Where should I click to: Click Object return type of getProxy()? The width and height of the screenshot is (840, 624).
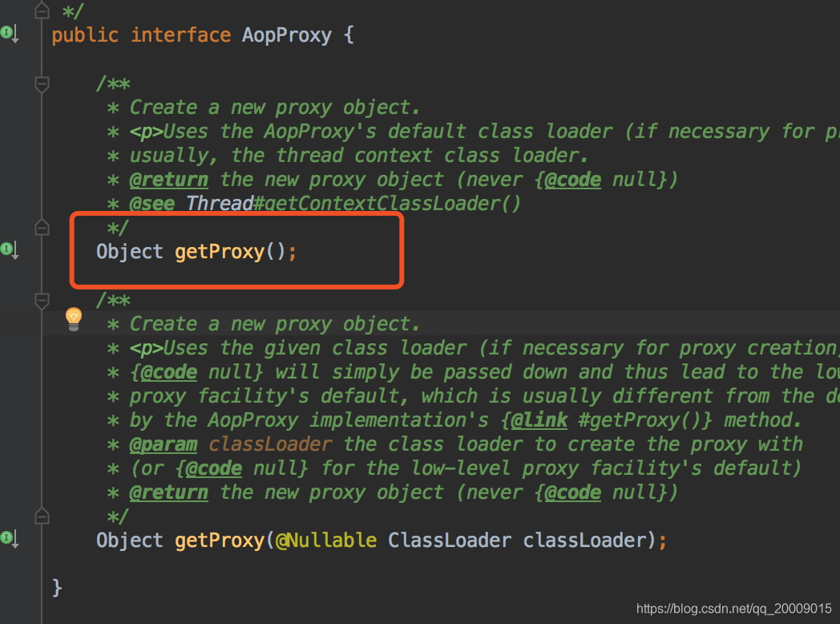coord(130,251)
